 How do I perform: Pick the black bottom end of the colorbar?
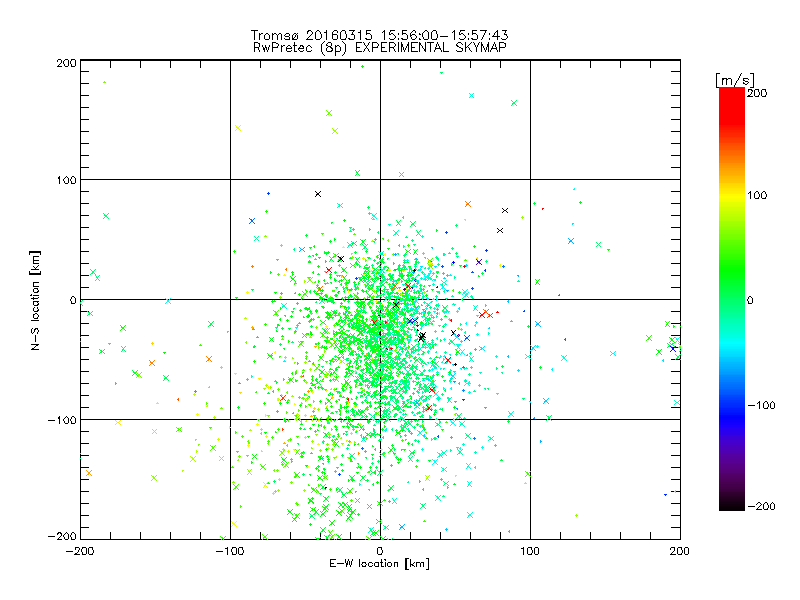[x=732, y=503]
